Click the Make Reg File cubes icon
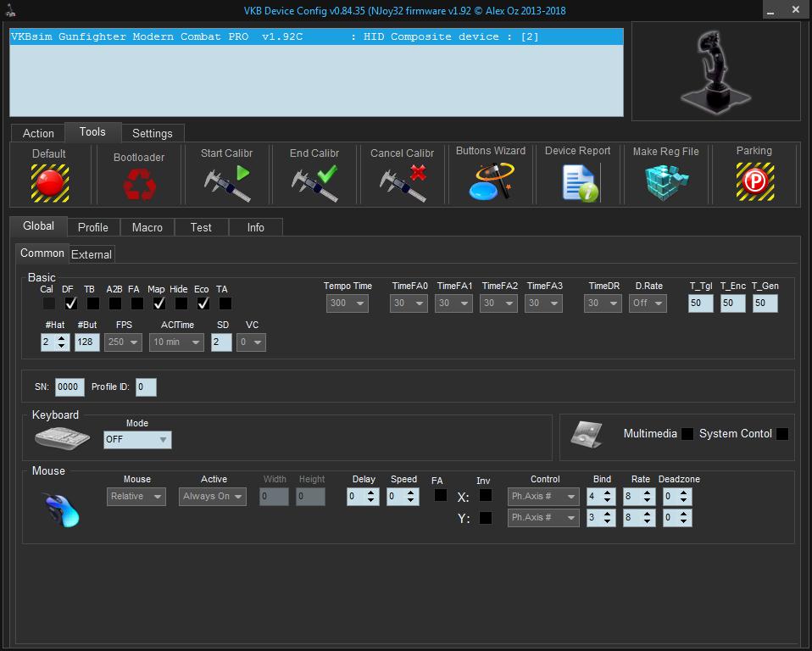Viewport: 812px width, 651px height. 666,182
